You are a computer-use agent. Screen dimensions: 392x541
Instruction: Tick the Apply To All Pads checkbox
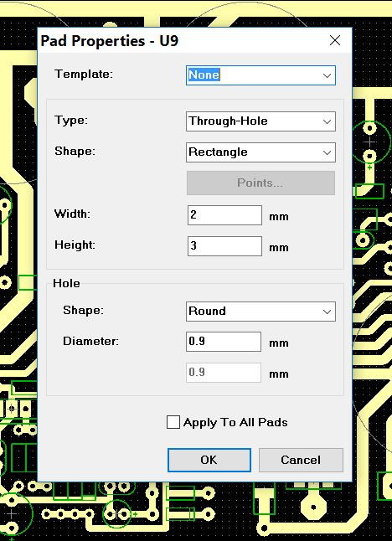[173, 422]
